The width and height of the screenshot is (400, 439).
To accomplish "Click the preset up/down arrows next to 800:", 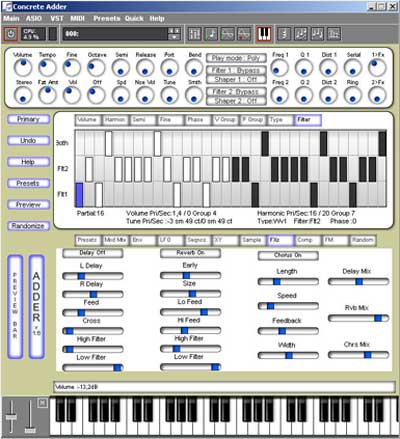I will (x=174, y=34).
